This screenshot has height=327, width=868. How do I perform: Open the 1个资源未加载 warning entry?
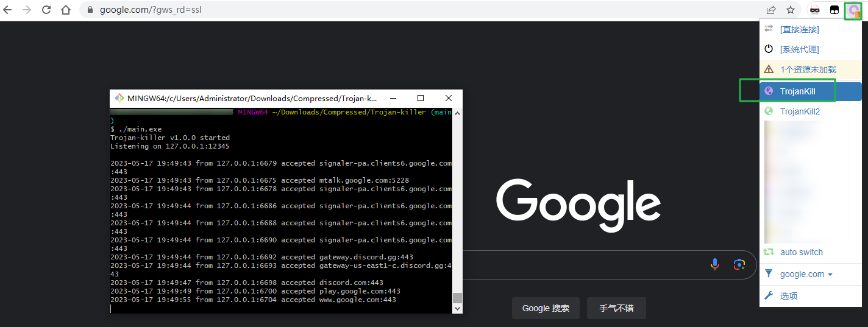(x=811, y=69)
